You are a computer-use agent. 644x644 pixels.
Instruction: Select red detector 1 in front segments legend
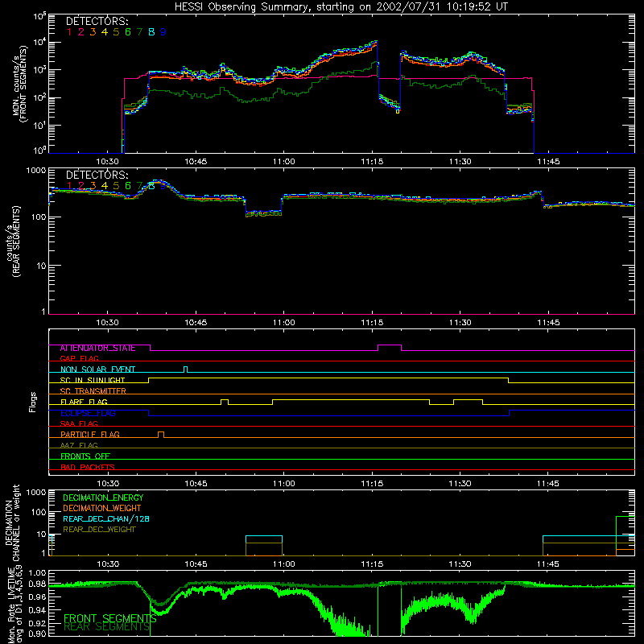pos(69,31)
